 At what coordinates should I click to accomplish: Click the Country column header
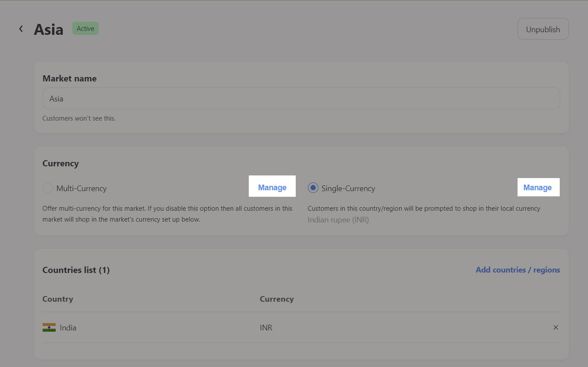58,299
